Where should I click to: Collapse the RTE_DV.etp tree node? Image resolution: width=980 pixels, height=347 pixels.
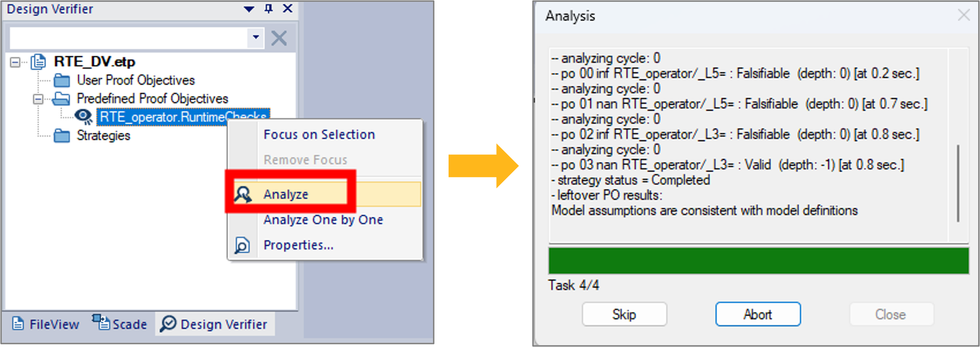pos(15,62)
